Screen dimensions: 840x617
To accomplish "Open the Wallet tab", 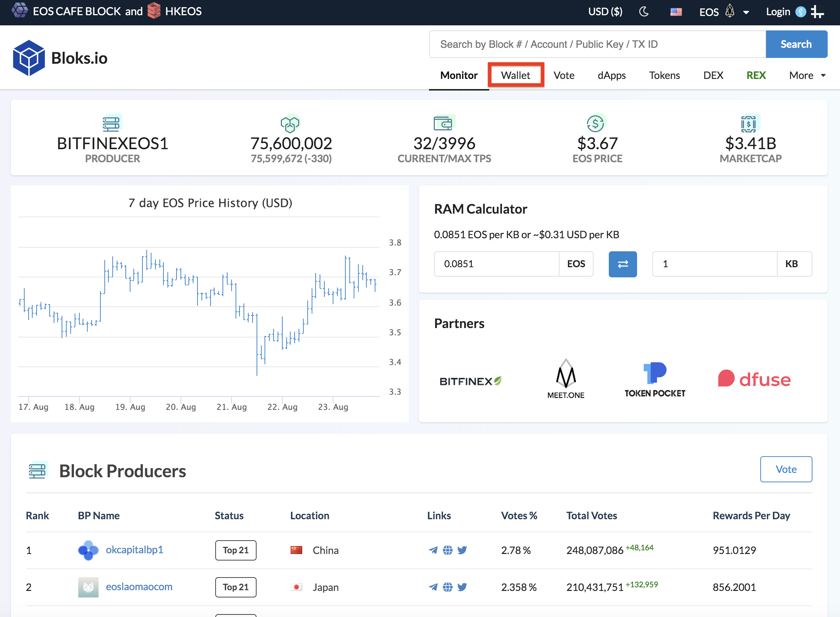I will (516, 75).
